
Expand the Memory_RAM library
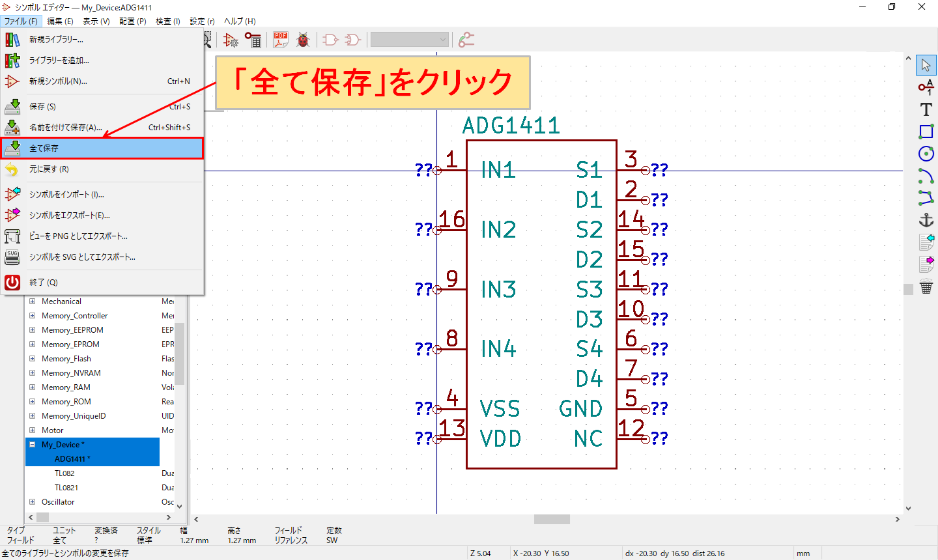[33, 387]
